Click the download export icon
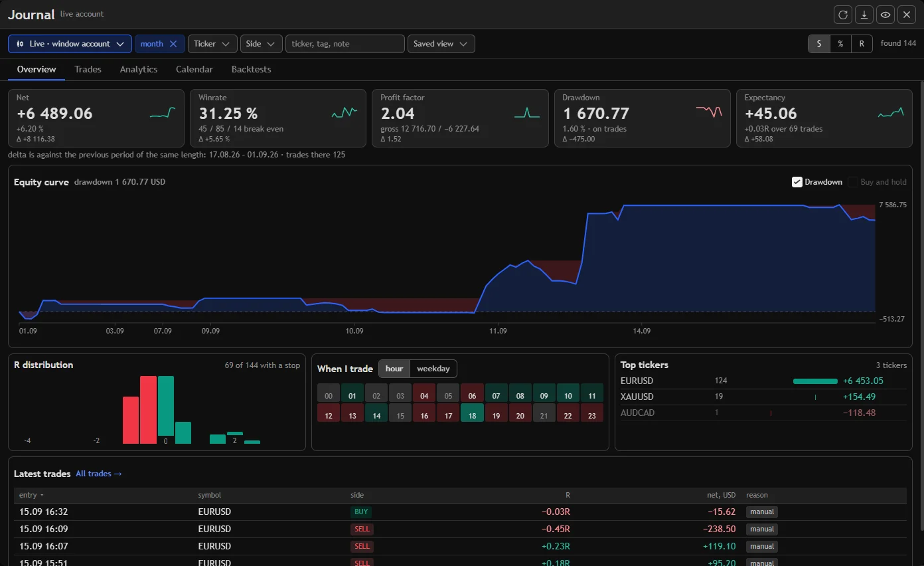 (864, 15)
